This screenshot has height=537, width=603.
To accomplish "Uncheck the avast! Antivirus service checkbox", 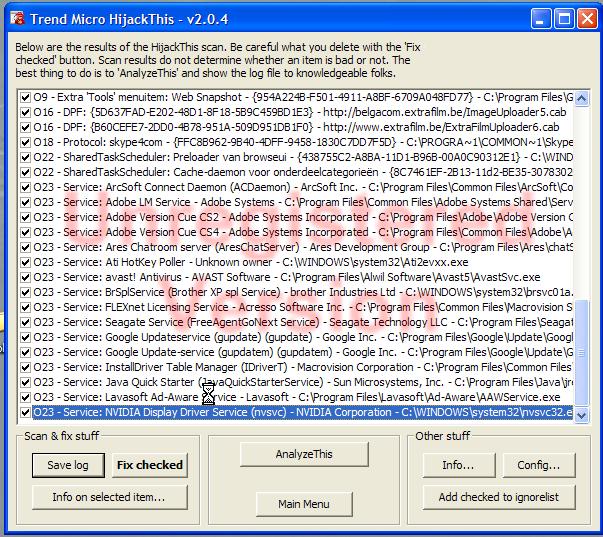I will (x=25, y=277).
